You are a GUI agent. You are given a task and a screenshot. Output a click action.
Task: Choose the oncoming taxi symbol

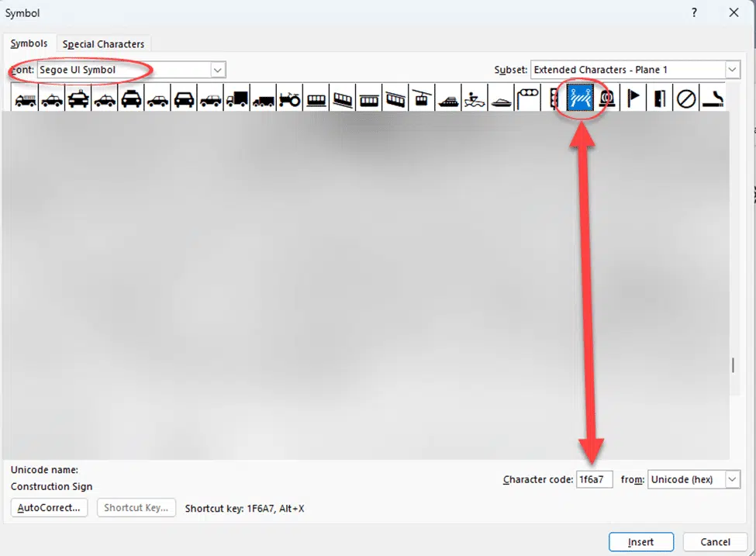pos(131,98)
